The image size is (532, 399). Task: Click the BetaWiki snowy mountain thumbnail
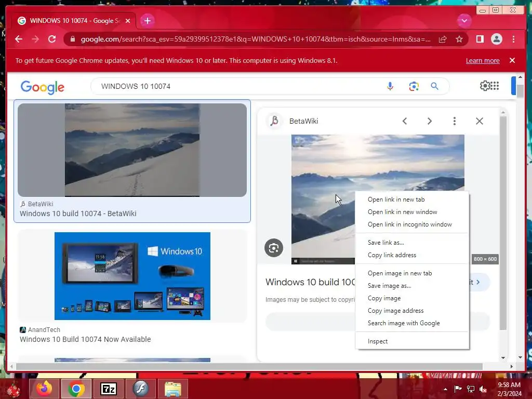coord(132,150)
